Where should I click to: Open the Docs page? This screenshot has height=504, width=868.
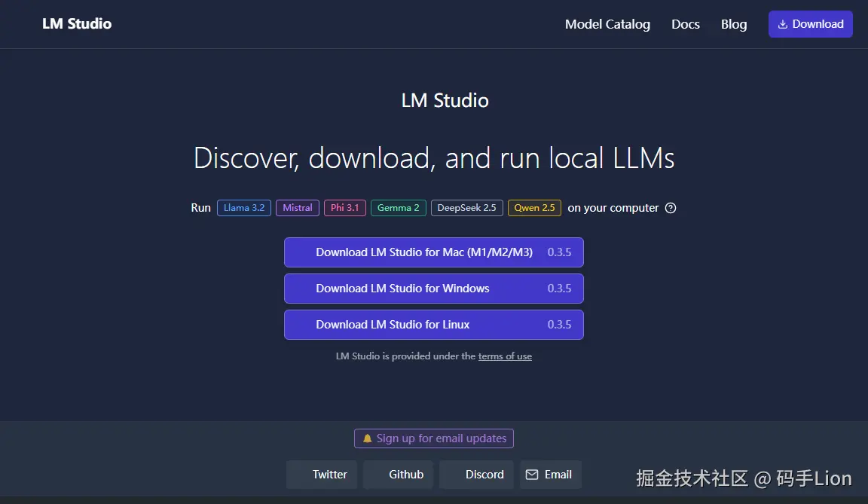click(685, 24)
